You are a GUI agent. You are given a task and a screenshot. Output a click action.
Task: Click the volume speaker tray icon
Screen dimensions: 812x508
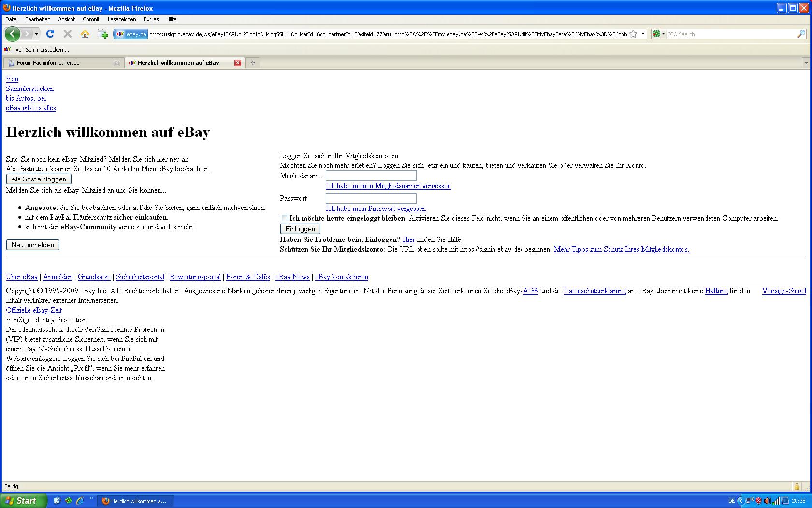click(767, 501)
